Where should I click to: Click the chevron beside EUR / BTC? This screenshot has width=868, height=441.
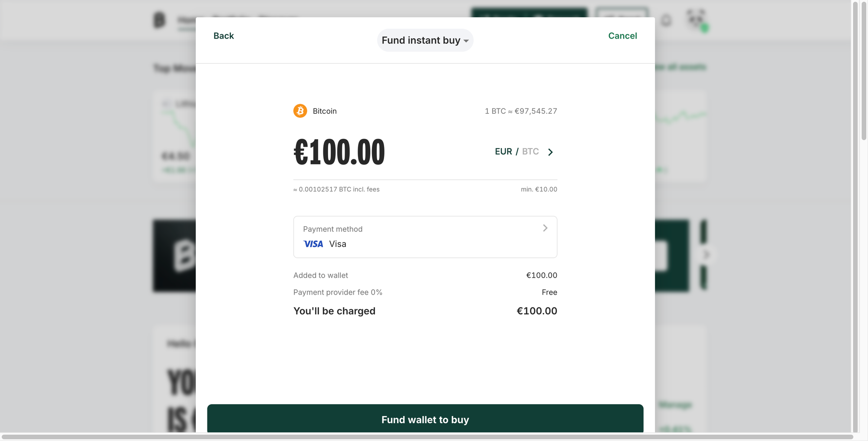click(x=550, y=152)
